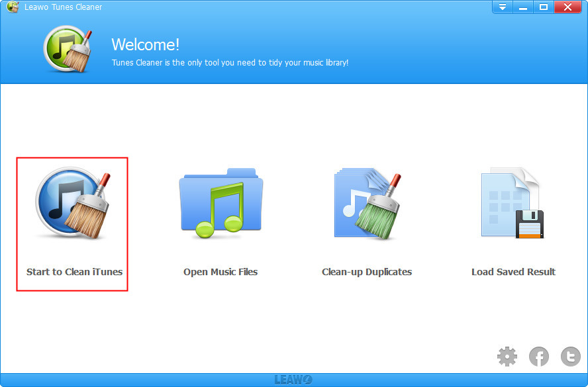Click the "Clean-up Duplicates" label
The height and width of the screenshot is (387, 588).
point(367,272)
